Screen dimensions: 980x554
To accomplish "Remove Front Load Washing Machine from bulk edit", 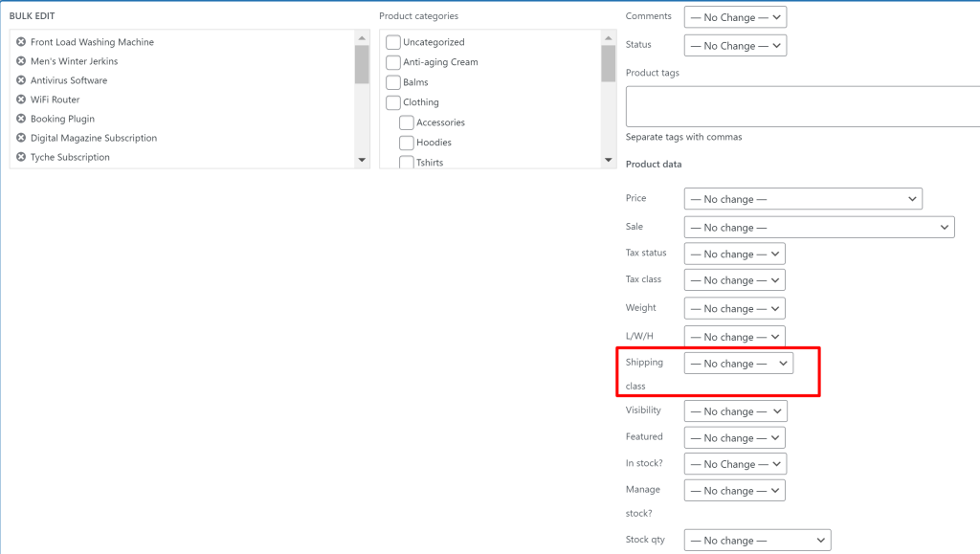I will pos(21,42).
